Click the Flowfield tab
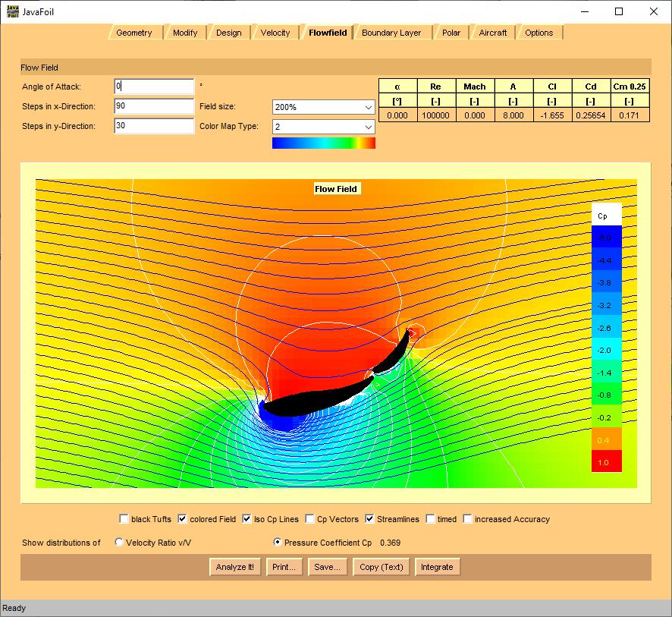Viewport: 672px width, 617px height. 328,33
